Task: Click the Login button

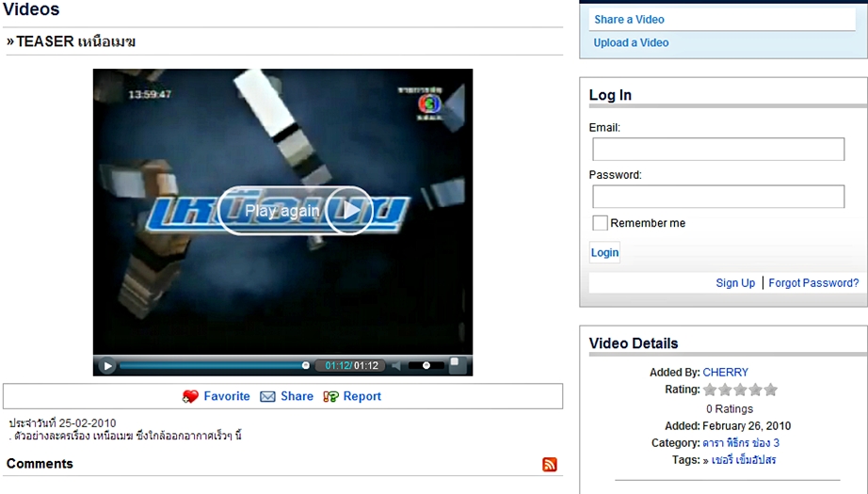Action: pyautogui.click(x=604, y=253)
